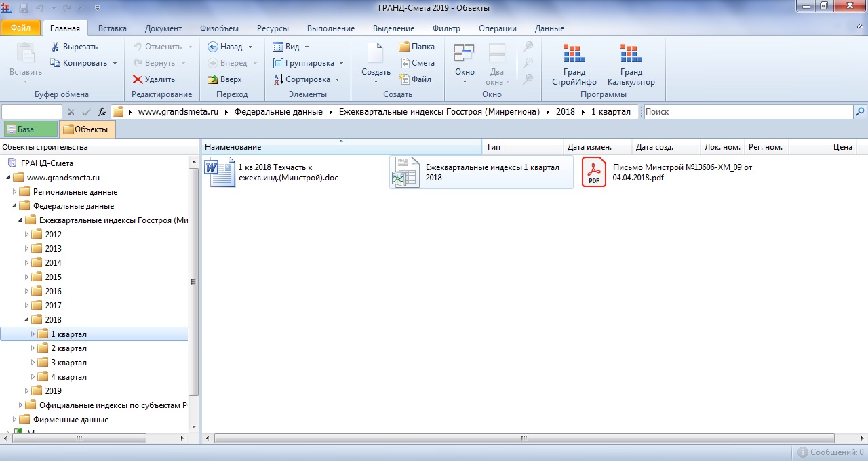The height and width of the screenshot is (461, 868).
Task: Switch to the Вставка ribbon tab
Action: 113,28
